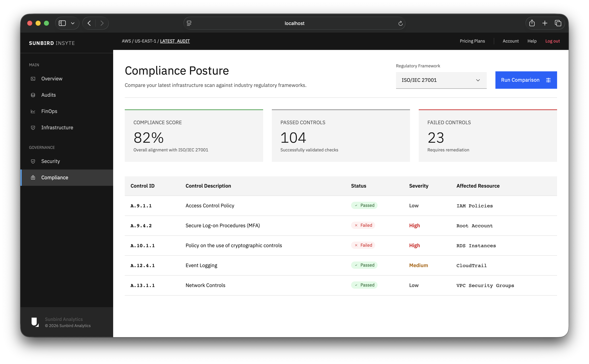Select the Compliance lock icon
The width and height of the screenshot is (589, 364).
[33, 177]
